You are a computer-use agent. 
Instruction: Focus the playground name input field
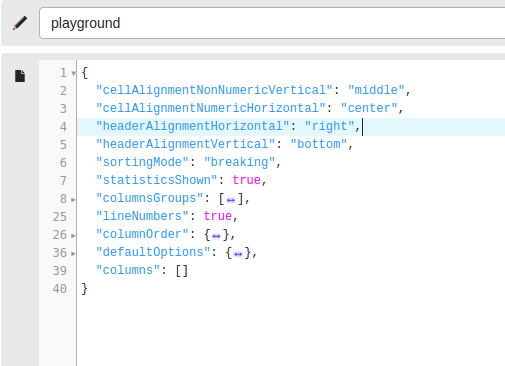point(272,23)
